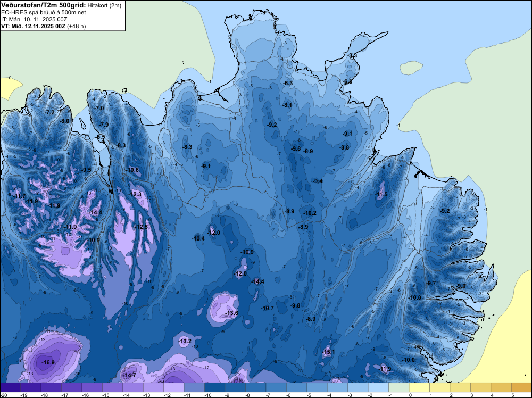Click the -13.6 temperature value

coord(232,313)
